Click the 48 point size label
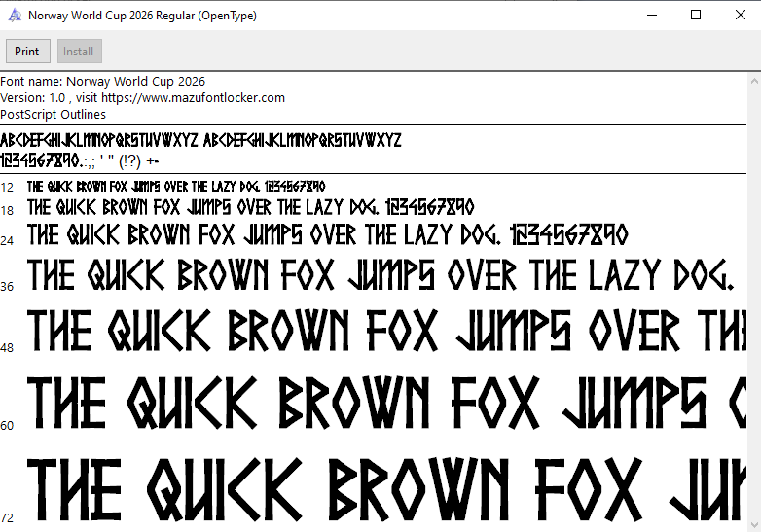Viewport: 761px width, 532px height. point(7,347)
